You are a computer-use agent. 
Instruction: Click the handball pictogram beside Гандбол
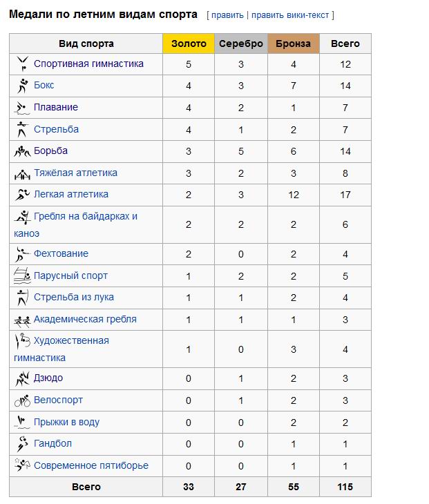coord(23,444)
